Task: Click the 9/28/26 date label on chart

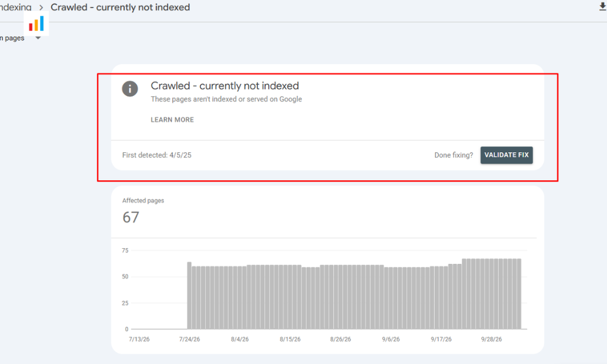Action: point(491,339)
